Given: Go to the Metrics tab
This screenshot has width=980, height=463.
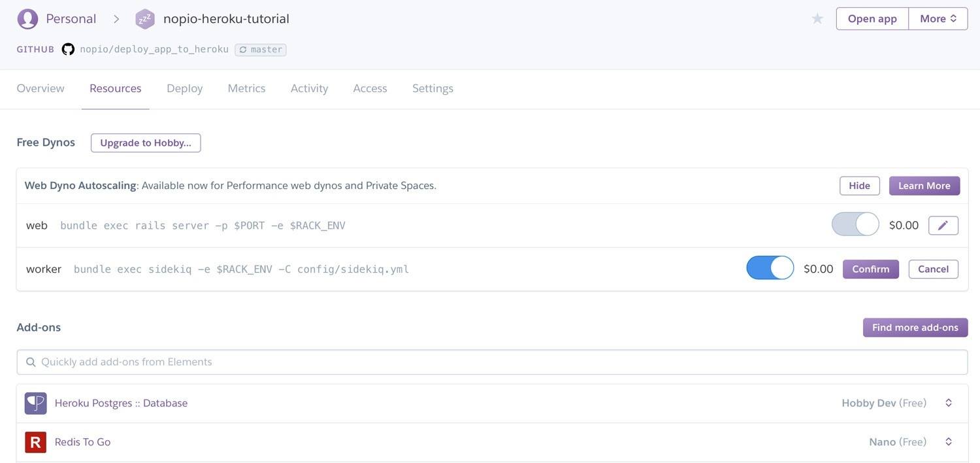Looking at the screenshot, I should 246,88.
